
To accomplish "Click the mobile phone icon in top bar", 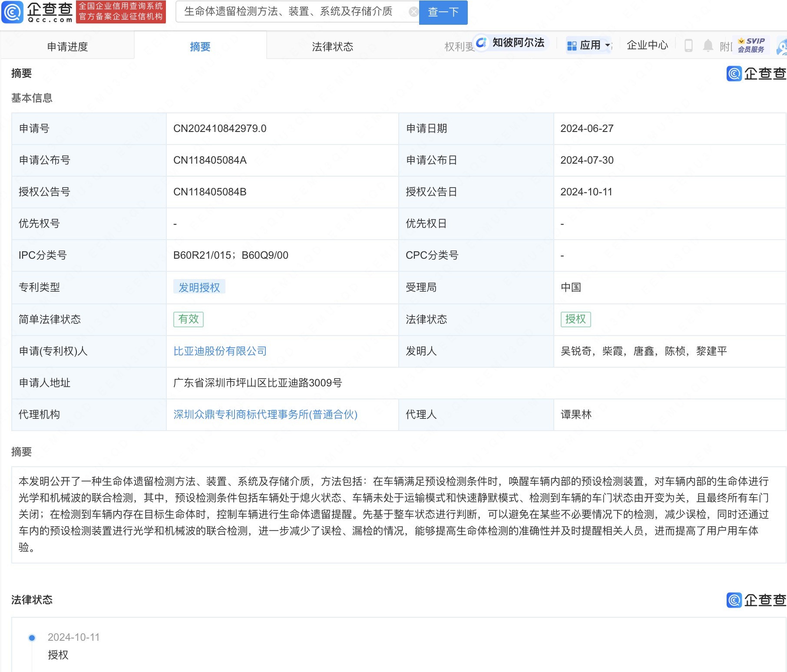I will pyautogui.click(x=688, y=45).
